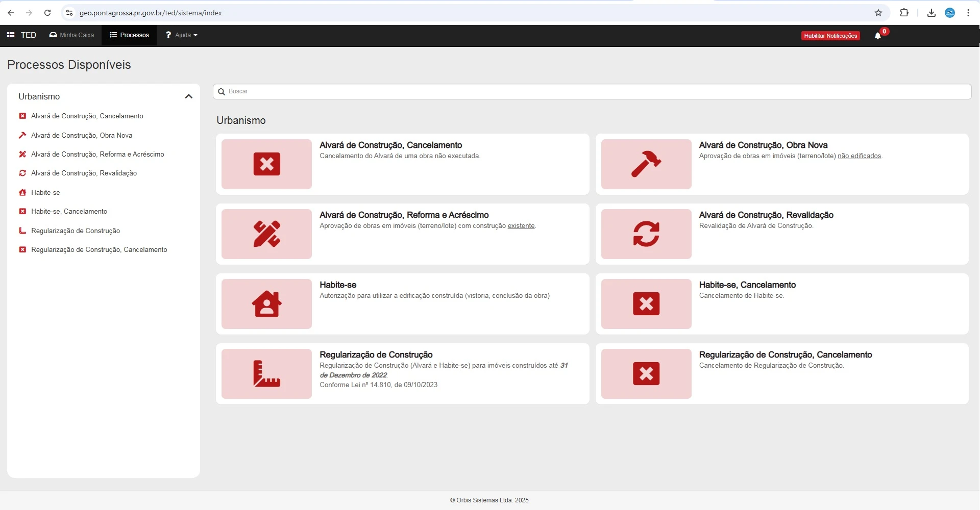
Task: Open the Ajuda dropdown menu
Action: [x=182, y=35]
